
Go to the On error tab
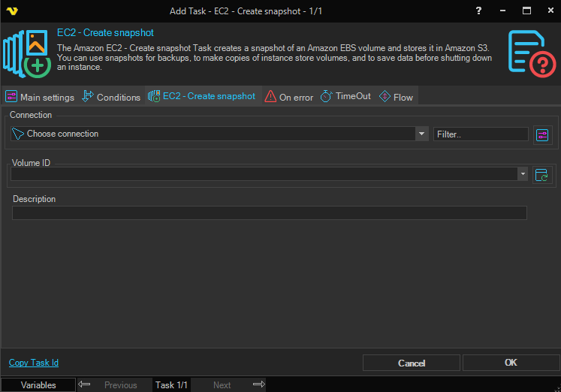point(288,97)
